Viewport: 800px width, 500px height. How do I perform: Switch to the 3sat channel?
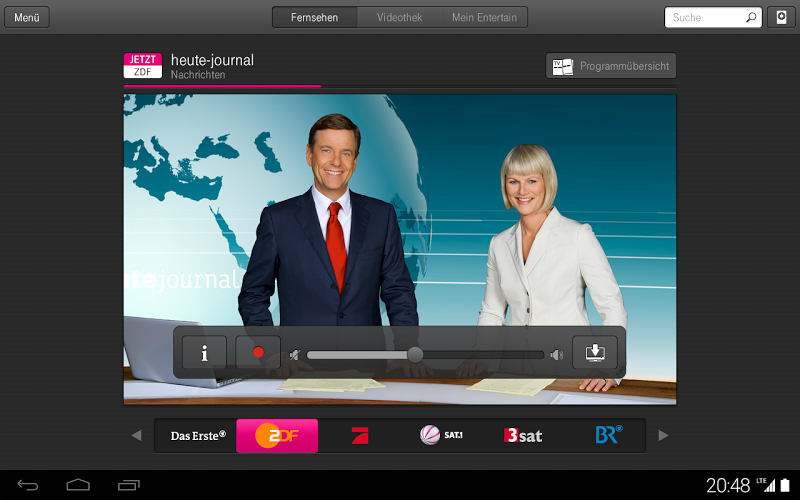[x=523, y=435]
